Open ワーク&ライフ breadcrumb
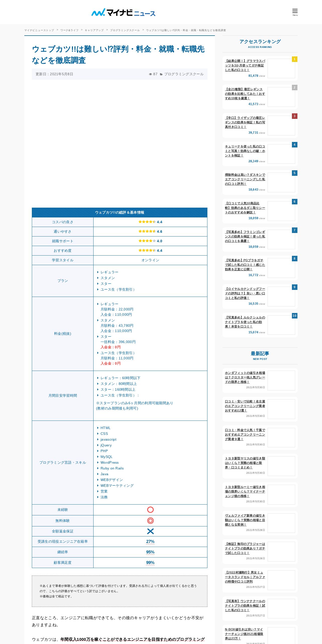This screenshot has width=322, height=644. 69,30
